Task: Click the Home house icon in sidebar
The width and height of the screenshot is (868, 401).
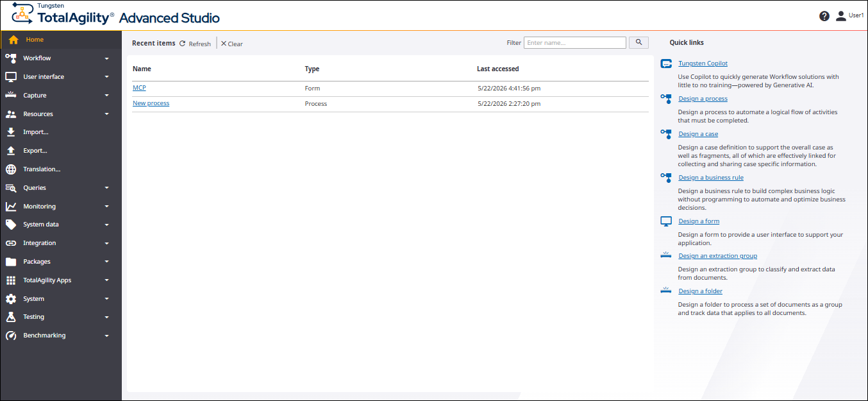Action: click(13, 40)
